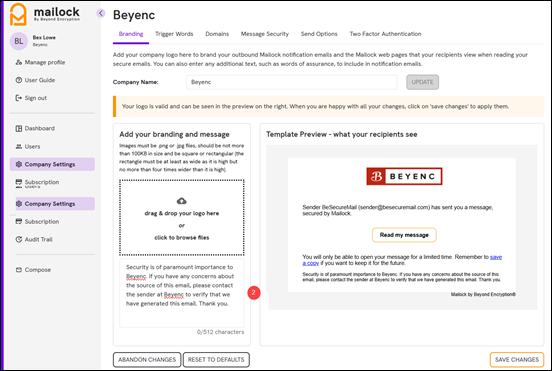The image size is (552, 371).
Task: Click the Manage profile person icon
Action: point(19,62)
